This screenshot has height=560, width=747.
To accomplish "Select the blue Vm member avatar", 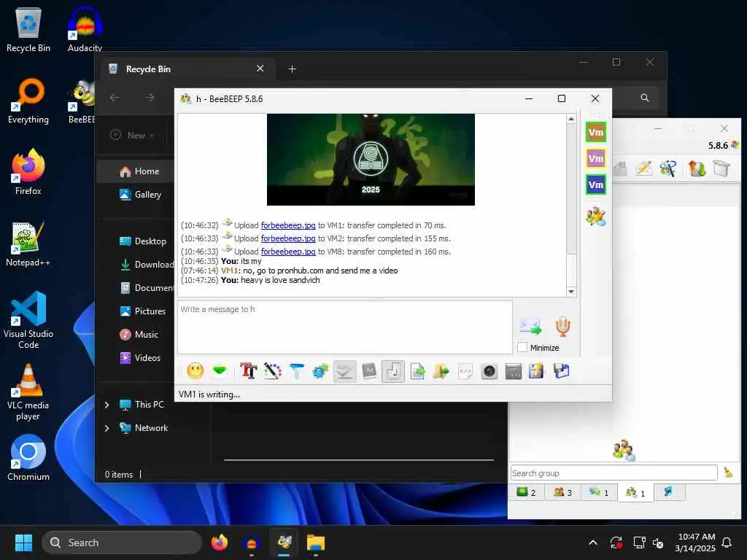I will click(595, 184).
